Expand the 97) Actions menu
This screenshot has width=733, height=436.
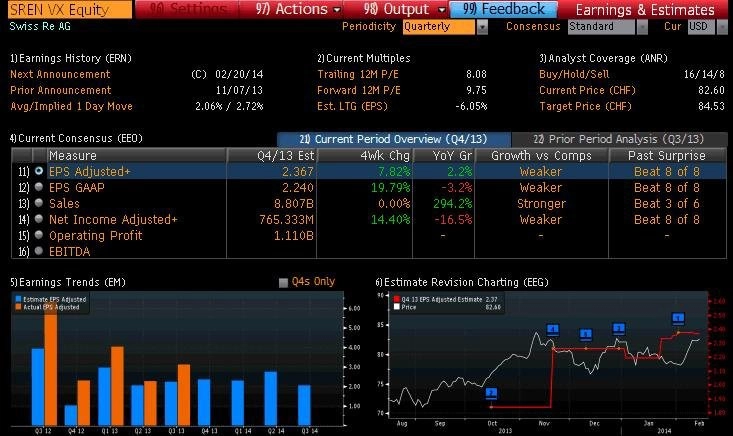click(297, 9)
